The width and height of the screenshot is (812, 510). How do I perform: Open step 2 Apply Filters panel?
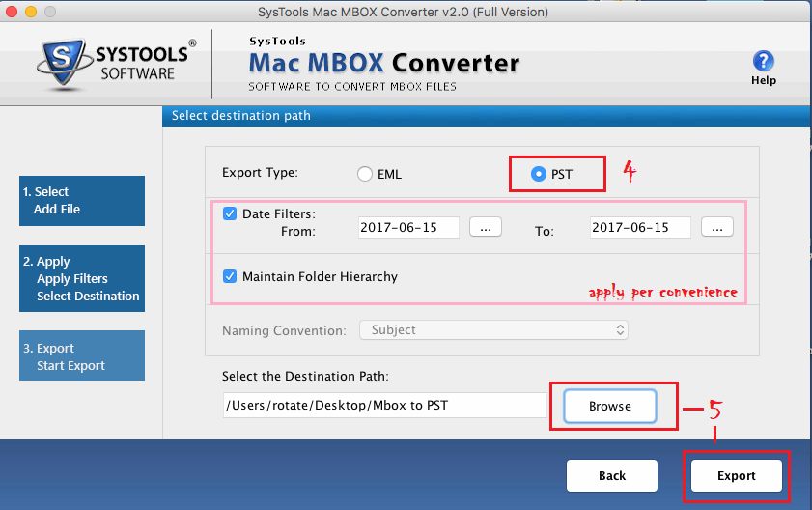coord(82,278)
